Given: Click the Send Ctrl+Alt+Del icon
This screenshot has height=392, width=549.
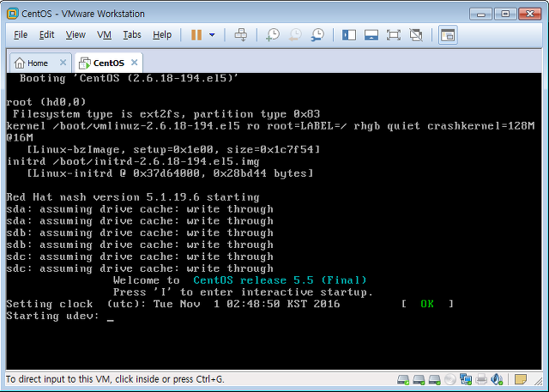Looking at the screenshot, I should (241, 35).
